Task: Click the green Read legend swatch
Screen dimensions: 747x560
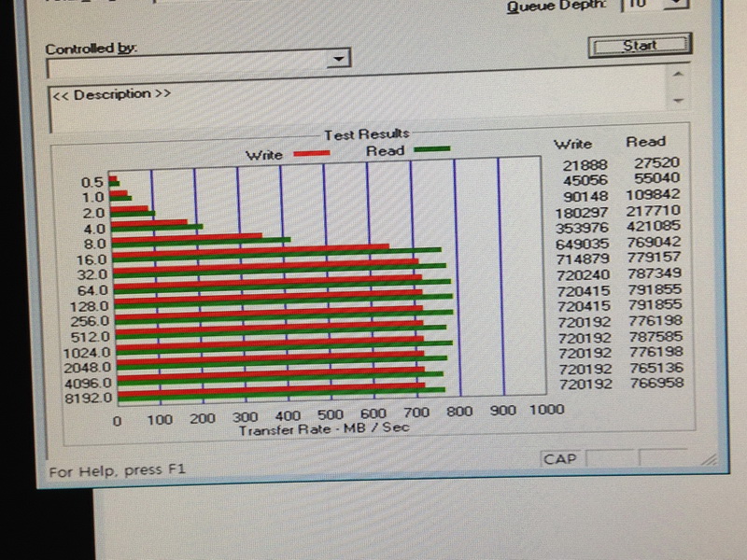Action: (x=431, y=149)
